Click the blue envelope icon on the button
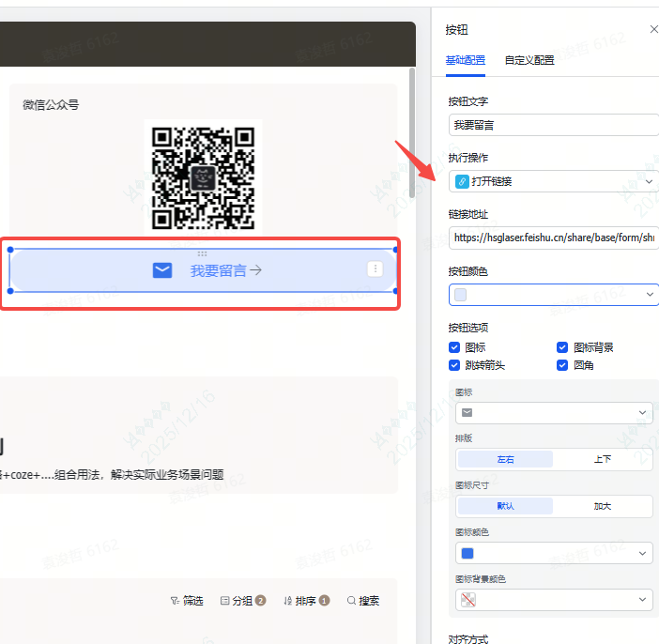 pos(162,270)
